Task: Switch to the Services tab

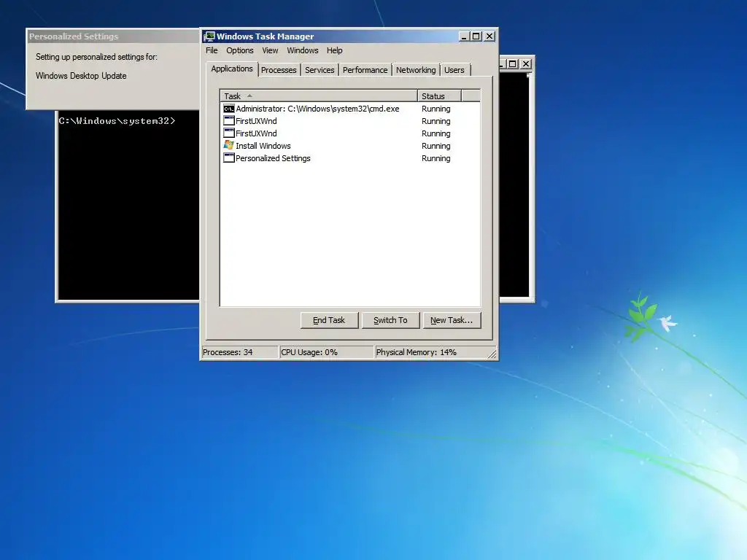Action: point(320,70)
